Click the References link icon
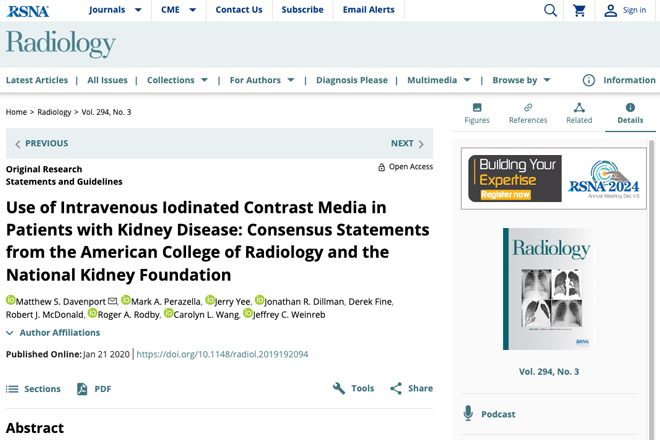This screenshot has width=660, height=440. [x=528, y=107]
